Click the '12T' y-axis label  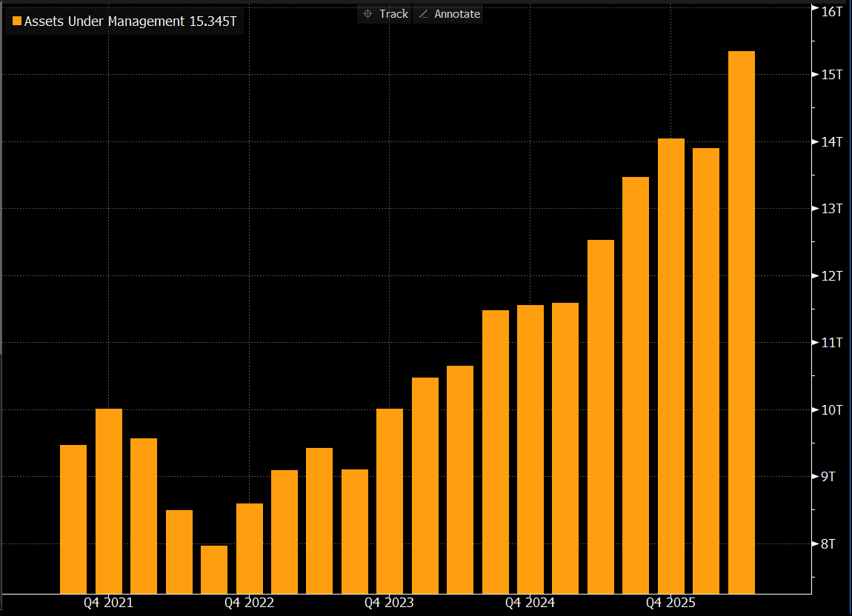832,276
